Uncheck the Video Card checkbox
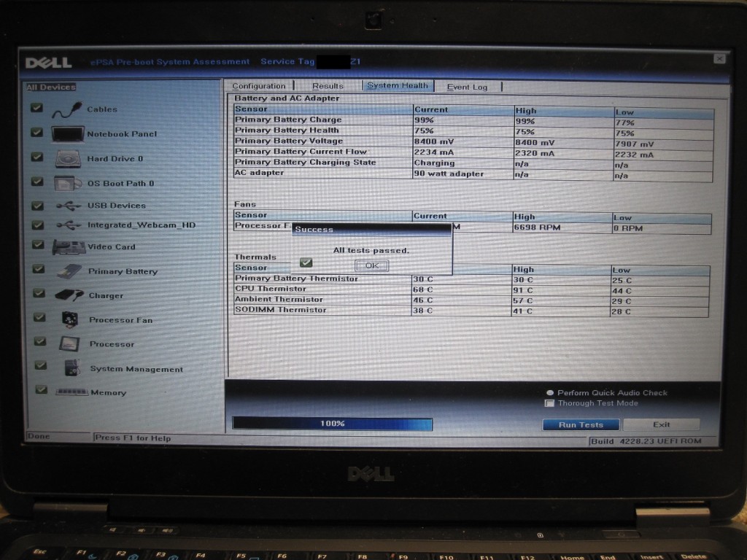Viewport: 747px width, 560px height. (x=38, y=245)
